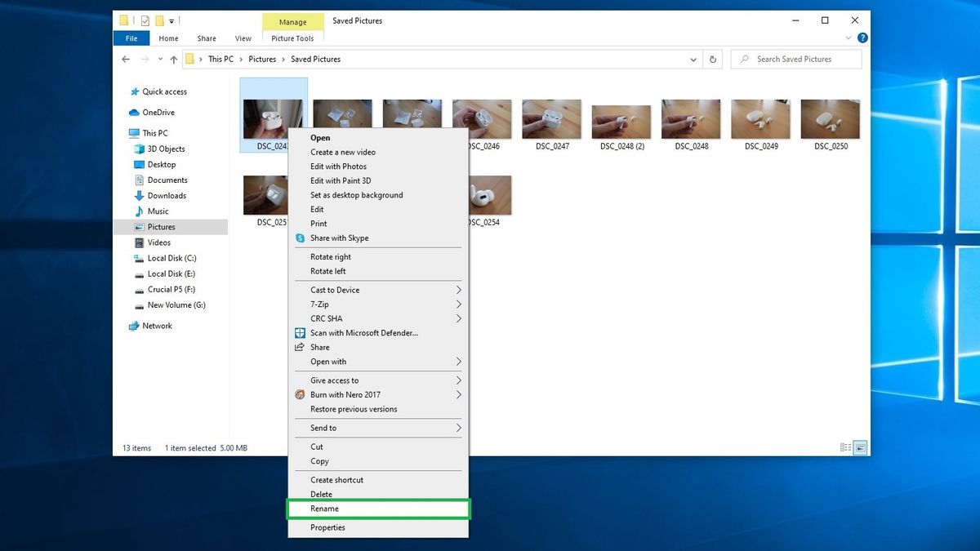The height and width of the screenshot is (551, 980).
Task: Click the Microsoft Defender shield icon
Action: pyautogui.click(x=300, y=333)
